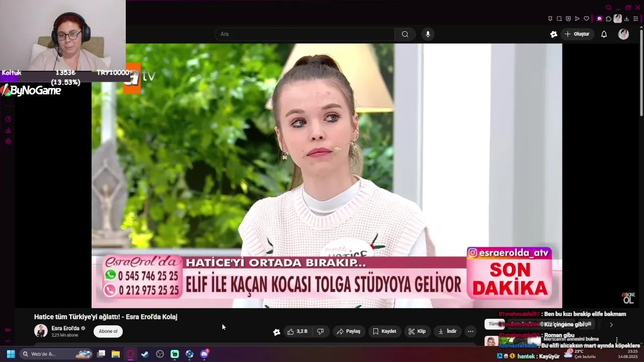The height and width of the screenshot is (362, 644).
Task: Open Steam from the taskbar
Action: 145,354
